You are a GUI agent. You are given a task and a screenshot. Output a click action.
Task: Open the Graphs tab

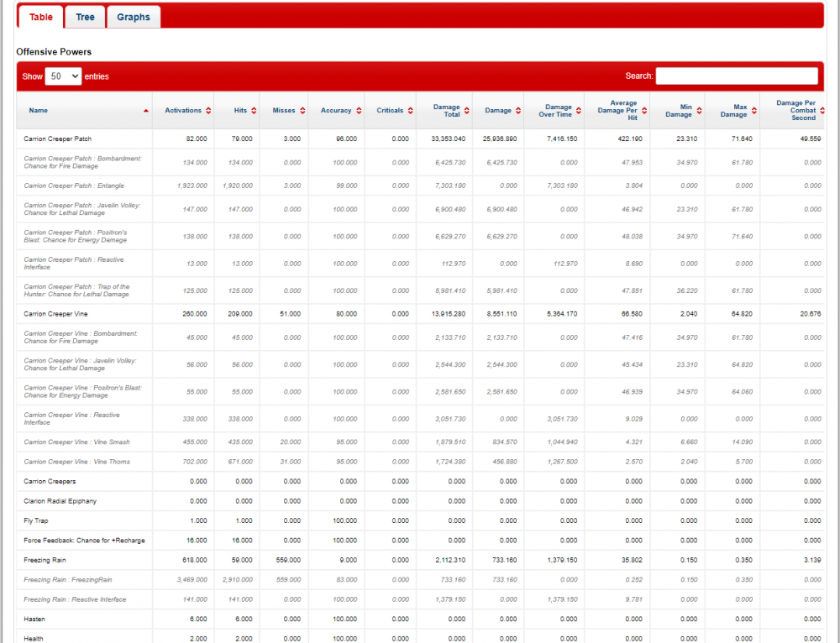(x=133, y=17)
